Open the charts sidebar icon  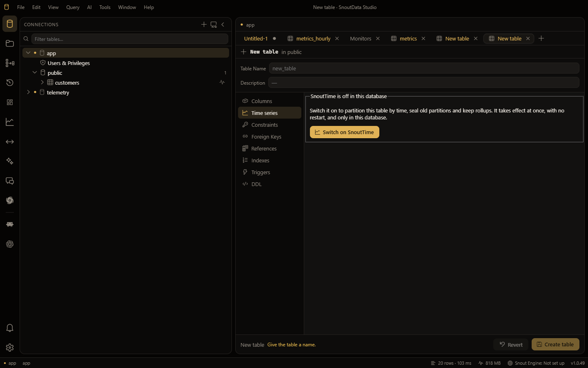pos(10,122)
